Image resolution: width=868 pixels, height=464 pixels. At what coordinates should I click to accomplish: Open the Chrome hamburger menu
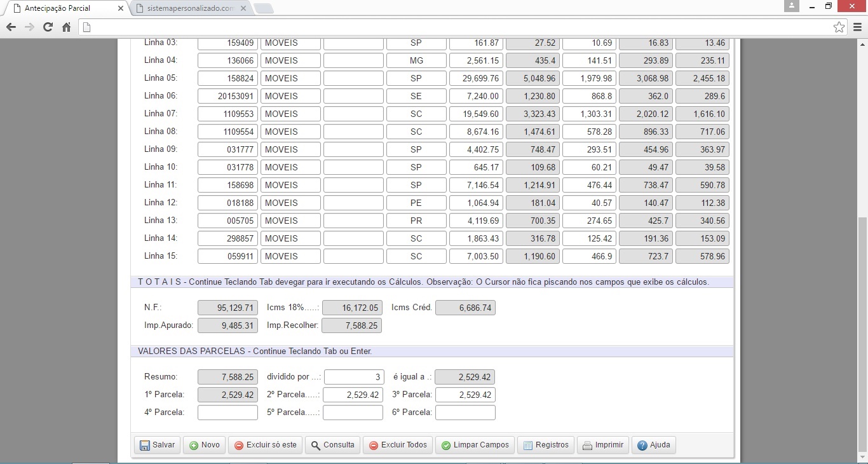[857, 27]
